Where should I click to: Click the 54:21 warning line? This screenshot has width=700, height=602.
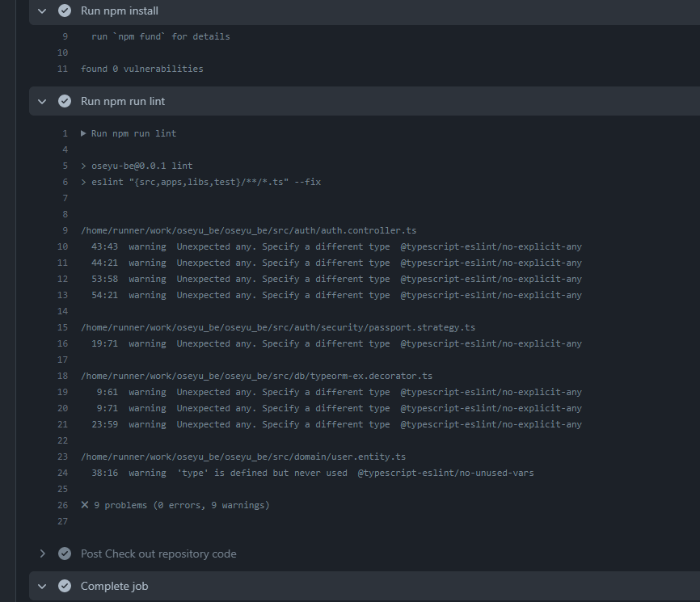tap(336, 295)
